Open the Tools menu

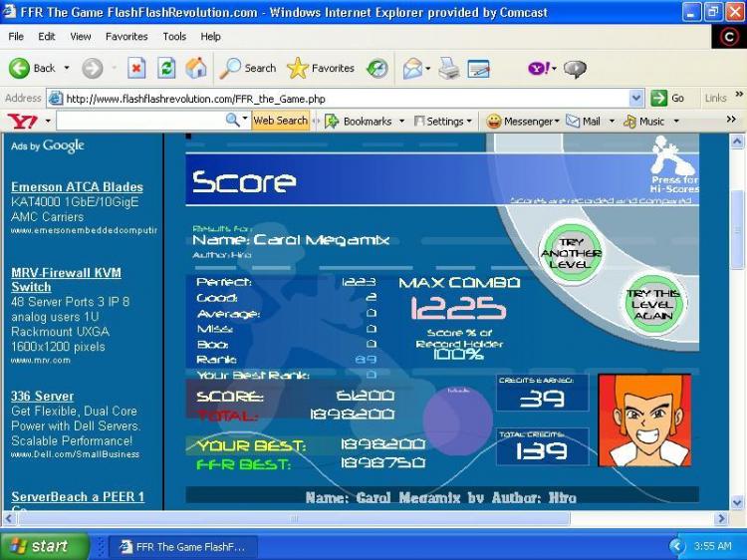tap(174, 36)
